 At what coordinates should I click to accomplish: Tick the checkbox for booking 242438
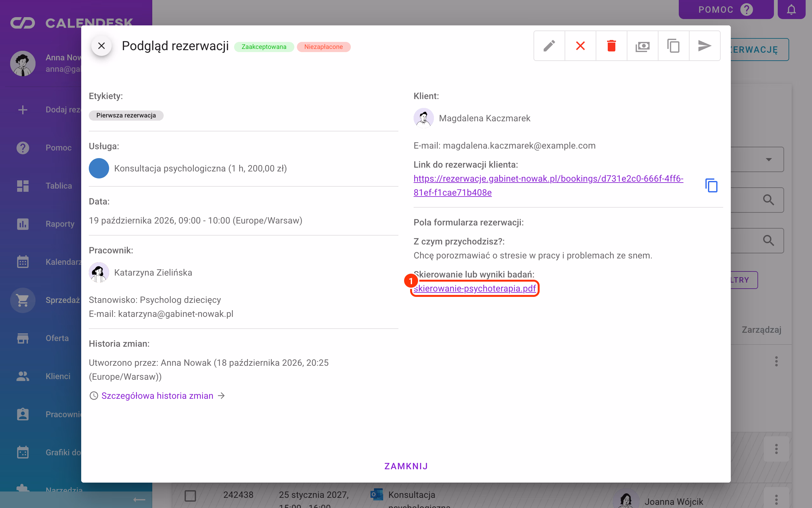click(190, 496)
